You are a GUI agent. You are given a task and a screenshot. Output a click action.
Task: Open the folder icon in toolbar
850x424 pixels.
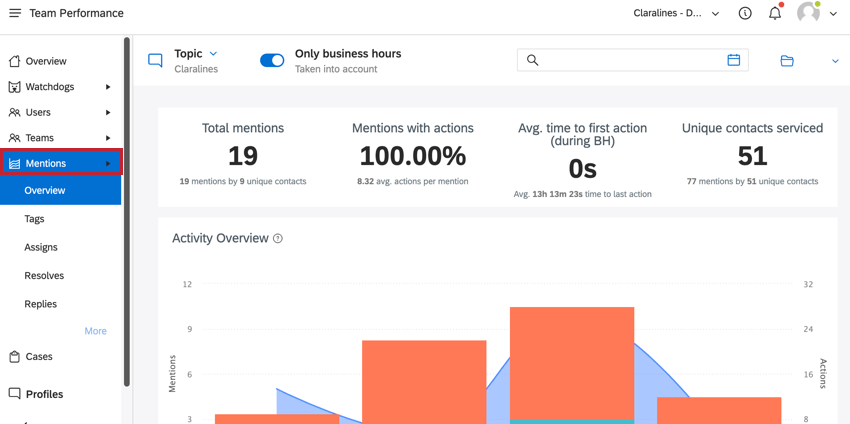[787, 61]
